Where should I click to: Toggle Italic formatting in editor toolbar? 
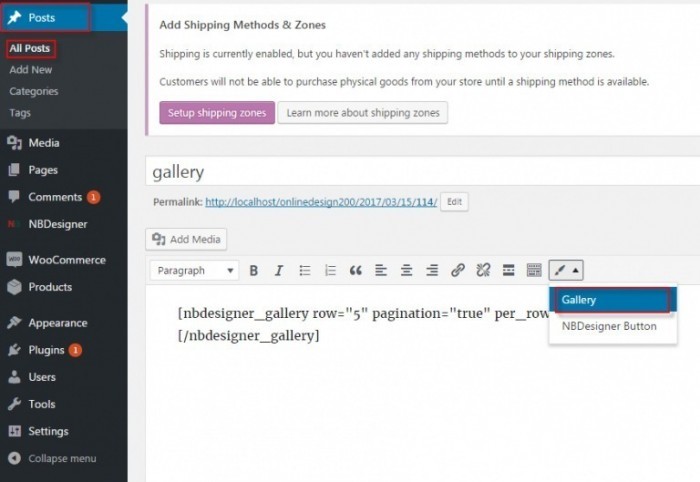click(x=279, y=270)
